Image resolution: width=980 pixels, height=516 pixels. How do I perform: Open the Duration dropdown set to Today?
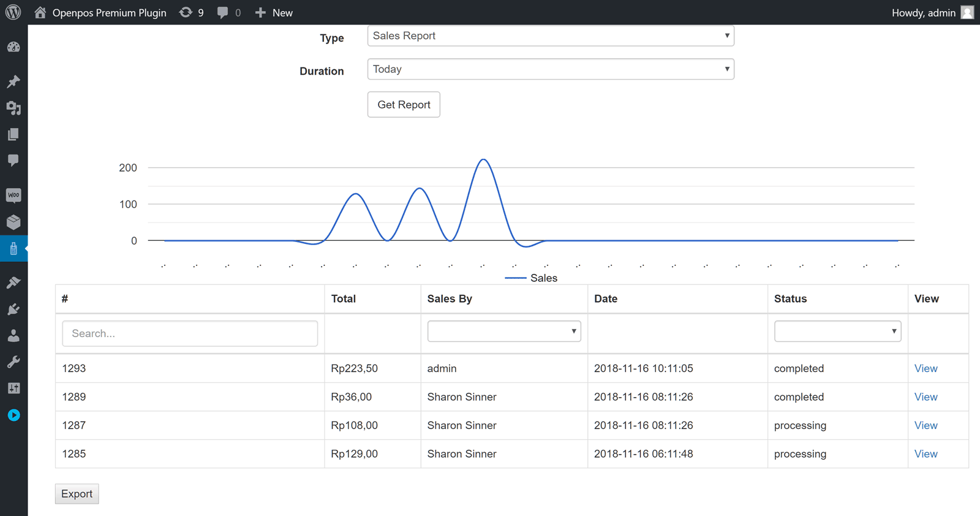550,69
